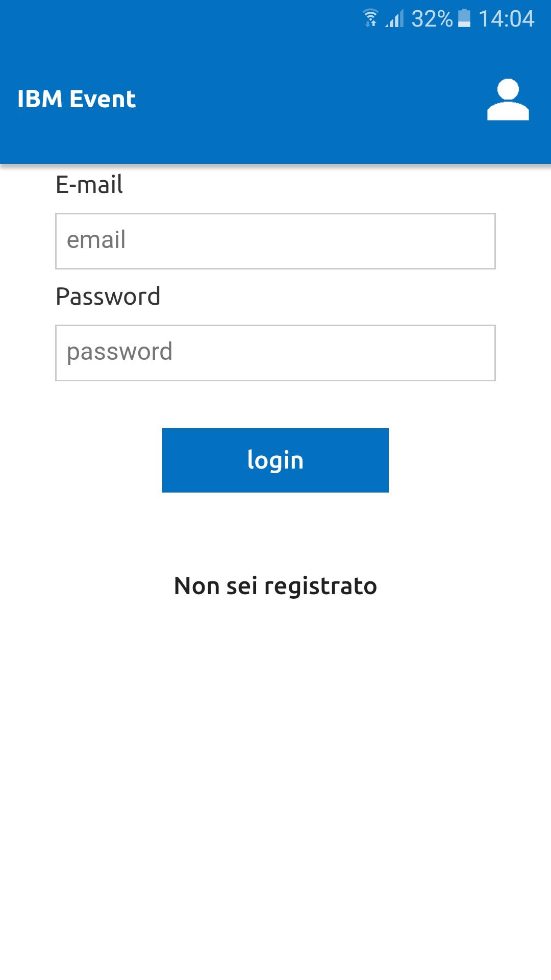This screenshot has width=551, height=980.
Task: Open the Non sei registrato link
Action: pos(275,586)
